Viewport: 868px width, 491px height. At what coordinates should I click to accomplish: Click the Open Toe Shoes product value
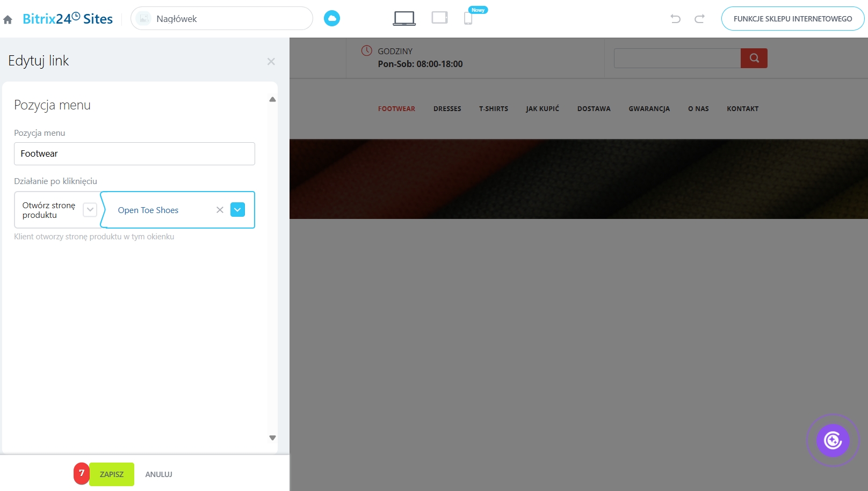148,210
